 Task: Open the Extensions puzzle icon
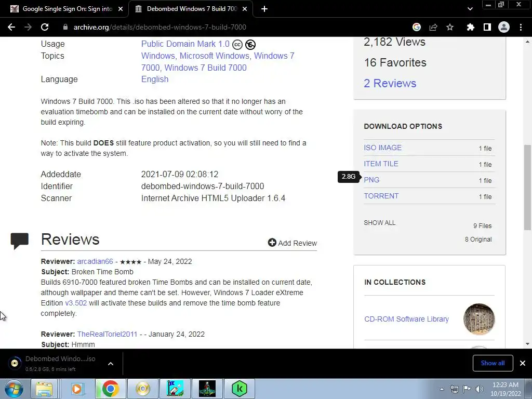tap(470, 27)
